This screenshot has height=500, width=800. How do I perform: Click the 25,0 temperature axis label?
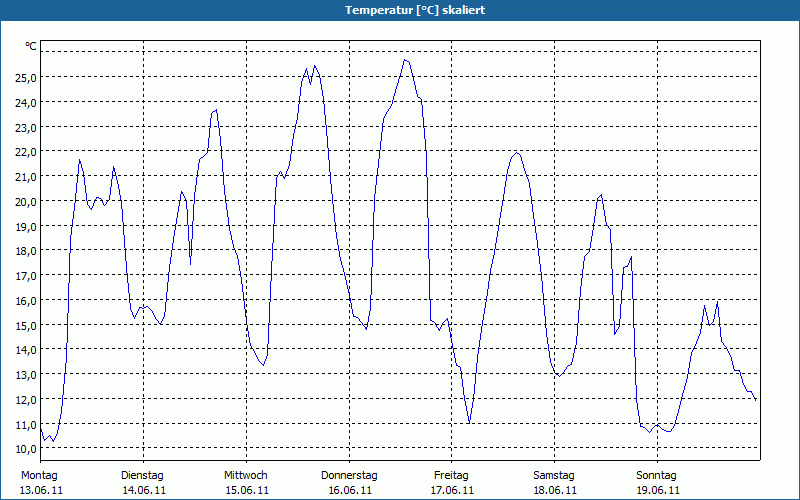pyautogui.click(x=24, y=78)
